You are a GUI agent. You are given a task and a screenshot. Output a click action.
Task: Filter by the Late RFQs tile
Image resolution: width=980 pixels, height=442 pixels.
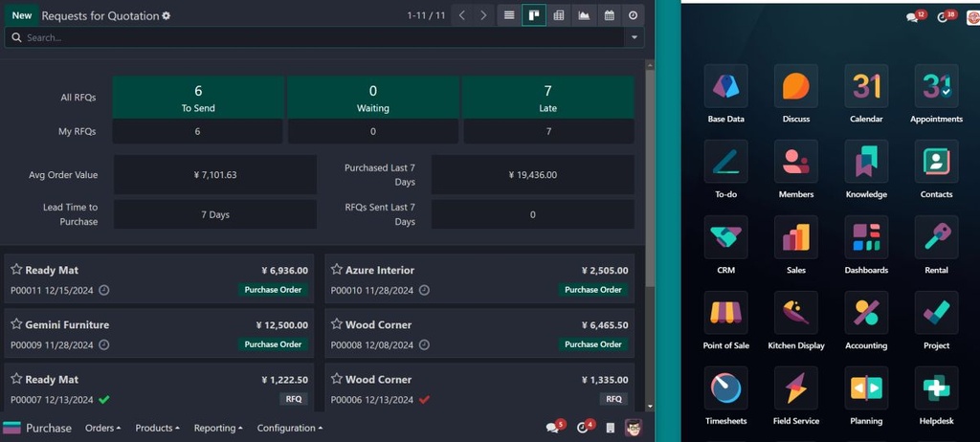547,98
